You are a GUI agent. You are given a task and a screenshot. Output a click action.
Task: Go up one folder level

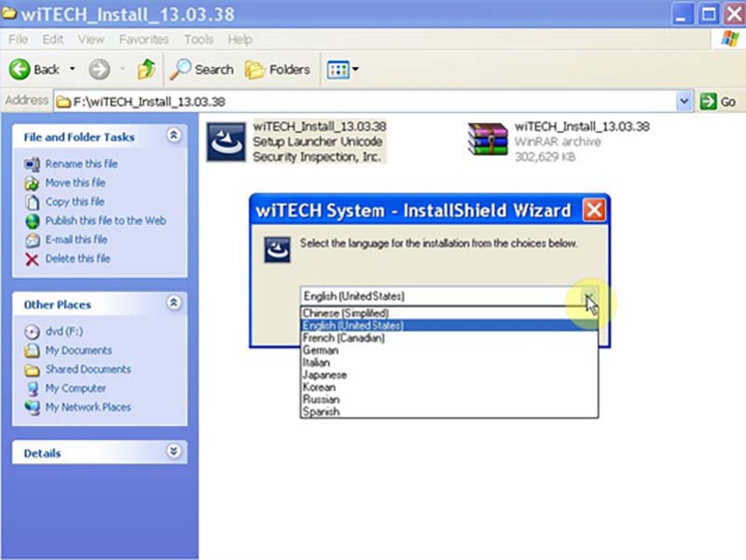[x=146, y=69]
